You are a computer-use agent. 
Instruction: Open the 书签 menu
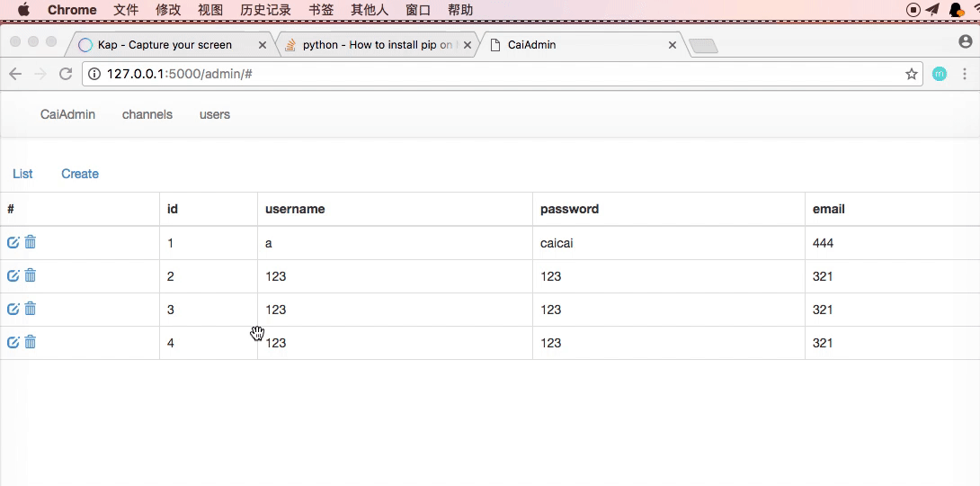point(321,10)
